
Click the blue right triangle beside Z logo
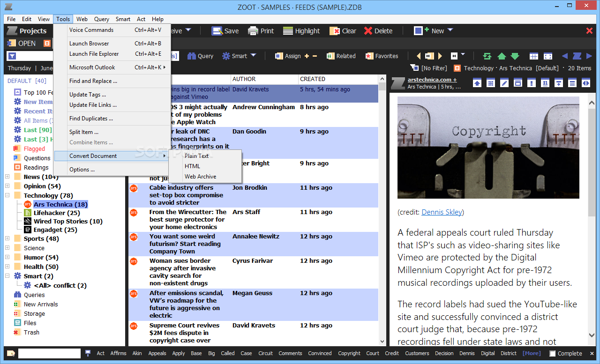click(590, 56)
